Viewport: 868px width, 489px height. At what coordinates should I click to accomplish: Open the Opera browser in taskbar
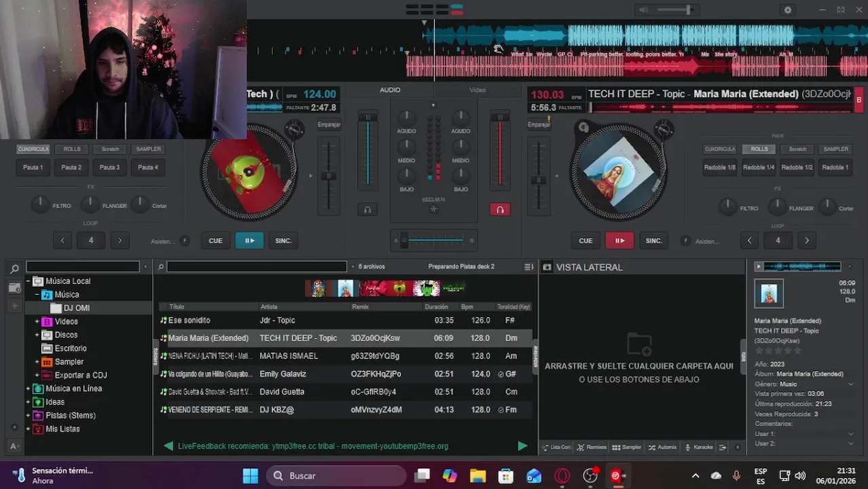point(562,475)
